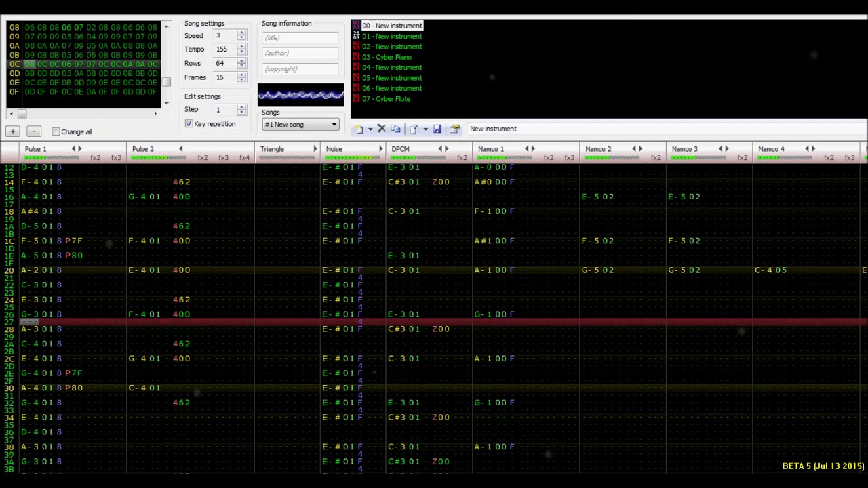Collapse a Pulse 2 effect column with the left arrow

(x=180, y=149)
